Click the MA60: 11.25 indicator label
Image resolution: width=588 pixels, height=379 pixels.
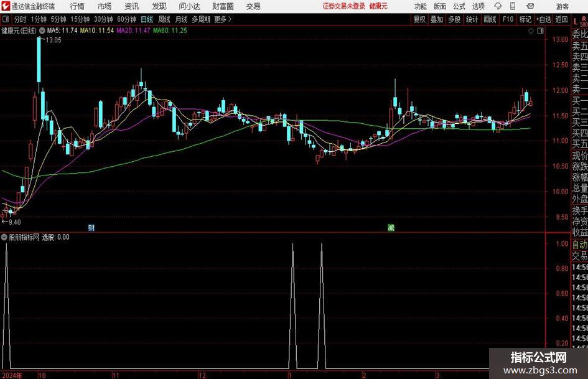tap(170, 30)
